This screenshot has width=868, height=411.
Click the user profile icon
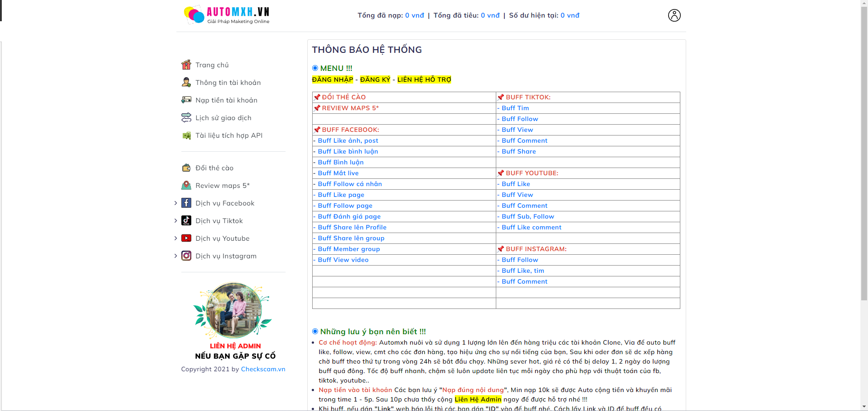point(674,15)
